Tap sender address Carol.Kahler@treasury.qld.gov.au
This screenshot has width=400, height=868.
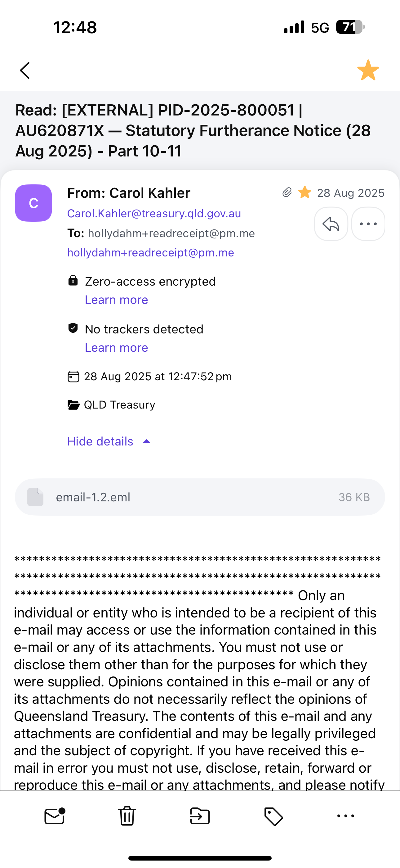154,213
